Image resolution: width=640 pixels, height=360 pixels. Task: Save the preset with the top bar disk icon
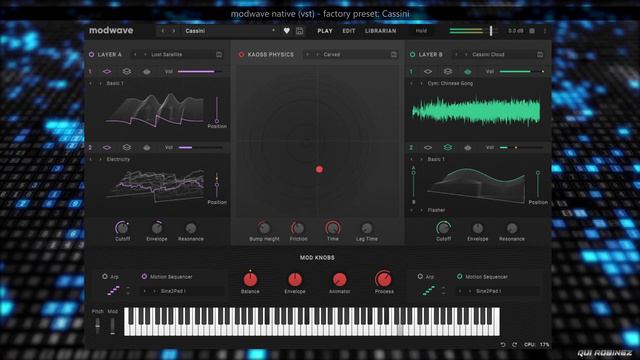pyautogui.click(x=299, y=31)
